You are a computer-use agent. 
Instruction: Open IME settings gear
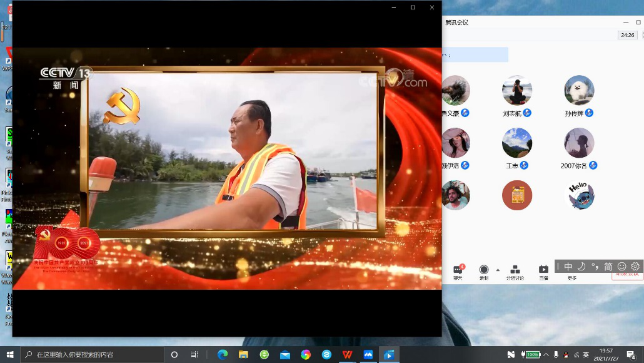point(635,267)
